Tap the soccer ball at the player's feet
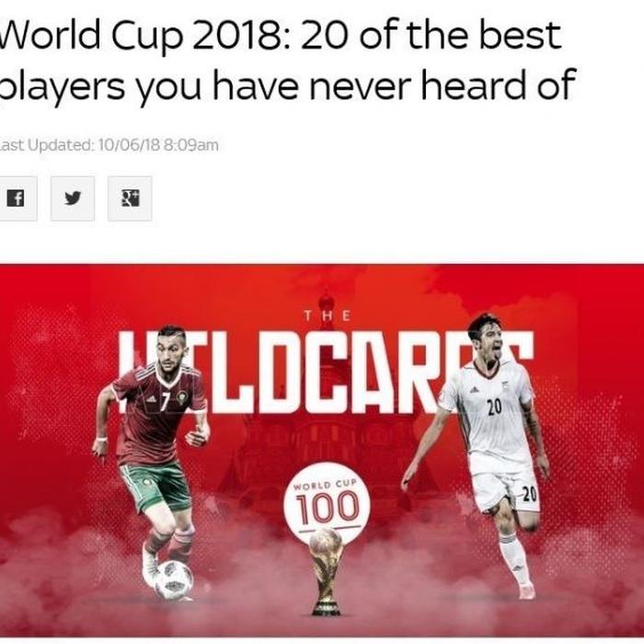Screen dimensions: 644x644 [x=174, y=580]
